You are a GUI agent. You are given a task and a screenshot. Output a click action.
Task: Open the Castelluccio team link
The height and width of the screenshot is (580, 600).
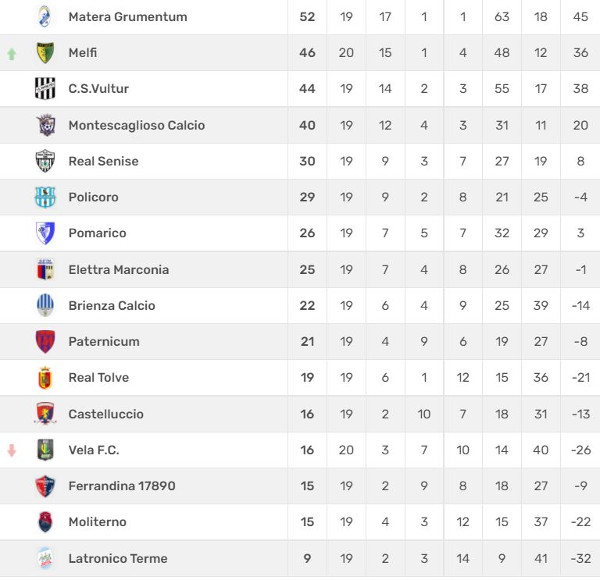coord(106,414)
